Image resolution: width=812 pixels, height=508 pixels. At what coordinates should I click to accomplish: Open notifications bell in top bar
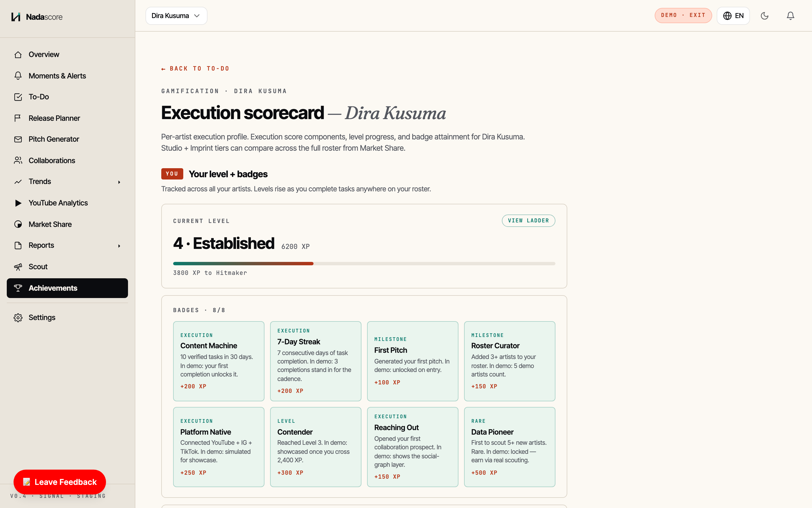791,16
